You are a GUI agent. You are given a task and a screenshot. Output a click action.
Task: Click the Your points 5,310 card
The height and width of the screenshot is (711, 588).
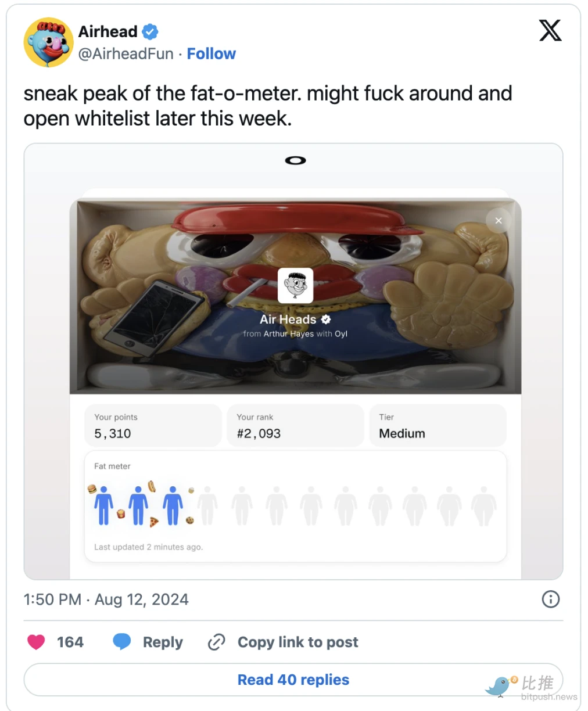tap(153, 426)
